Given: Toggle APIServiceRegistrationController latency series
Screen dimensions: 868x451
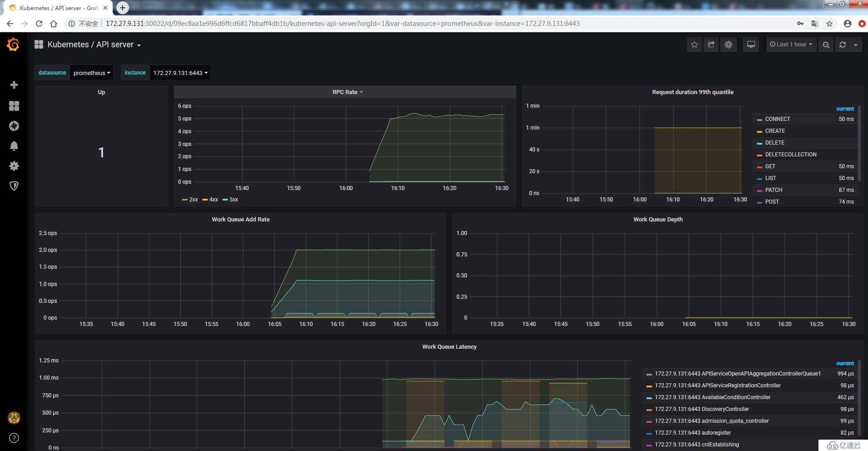Looking at the screenshot, I should 718,386.
